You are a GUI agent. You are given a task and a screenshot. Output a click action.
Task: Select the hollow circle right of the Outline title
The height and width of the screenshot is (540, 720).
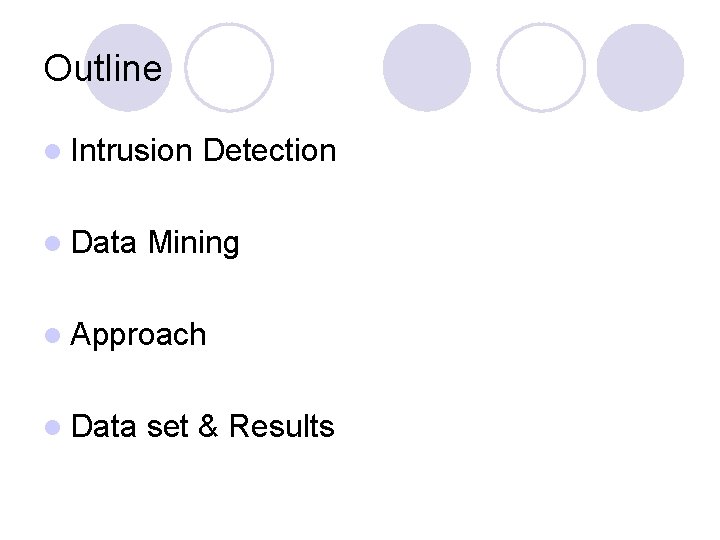[x=229, y=68]
